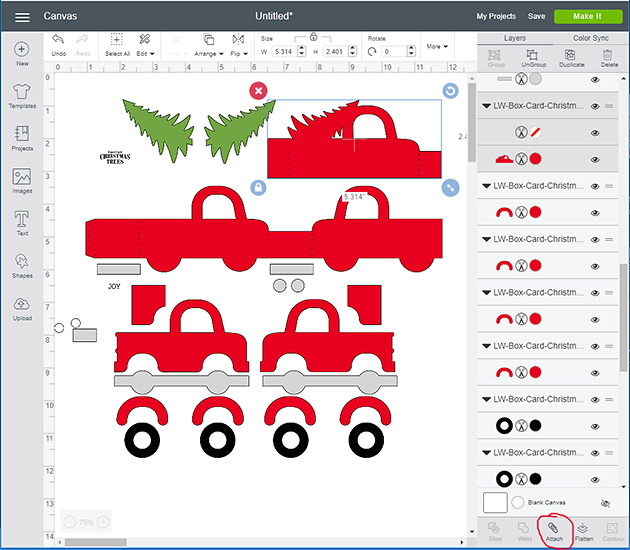Collapse the third LW-Box-Card-Christm group
The image size is (630, 550).
[486, 239]
